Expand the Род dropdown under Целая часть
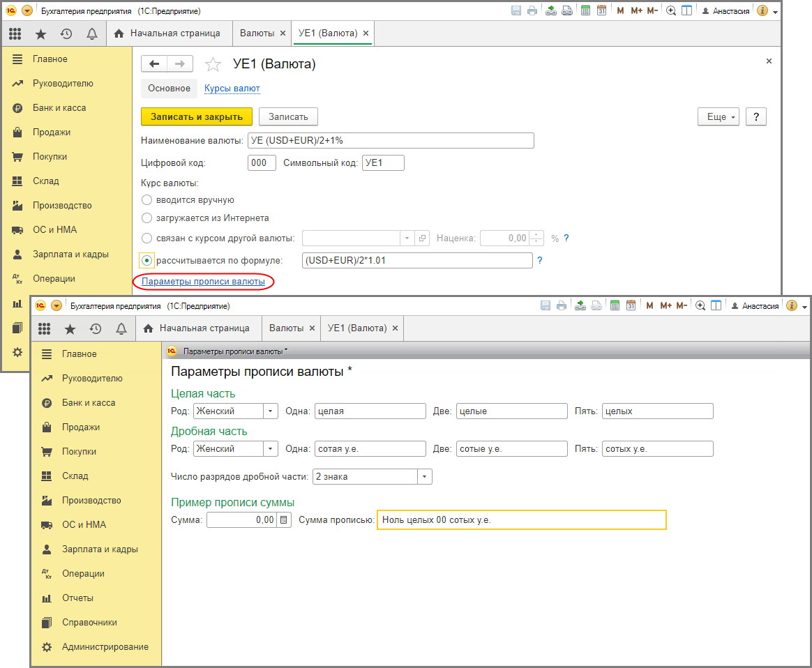Viewport: 812px width, 668px height. [271, 411]
